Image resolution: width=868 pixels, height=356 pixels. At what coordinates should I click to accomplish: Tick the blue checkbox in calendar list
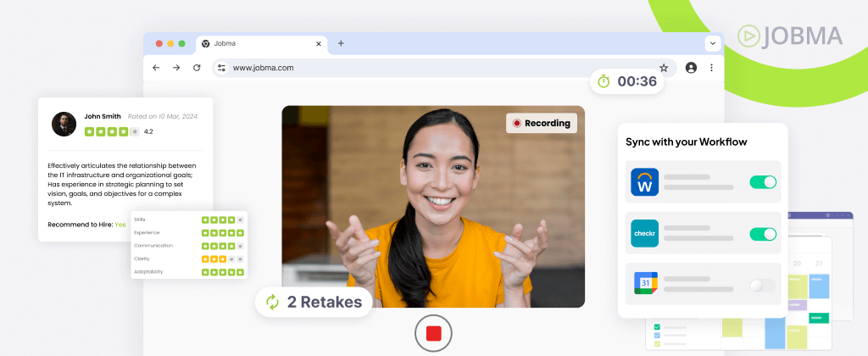pos(657,335)
